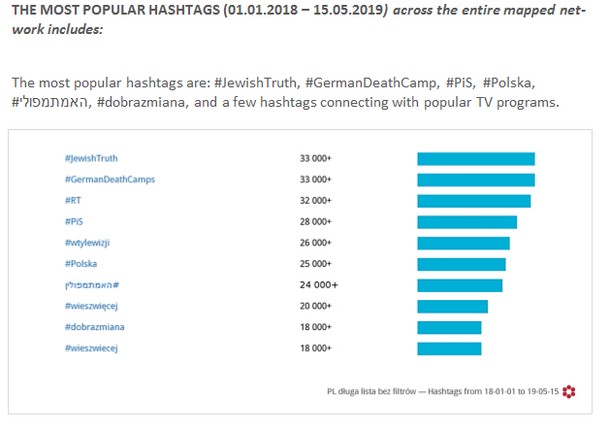The height and width of the screenshot is (429, 610).
Task: Click the 20 000+ bar for #wieszwięcej
Action: point(452,306)
